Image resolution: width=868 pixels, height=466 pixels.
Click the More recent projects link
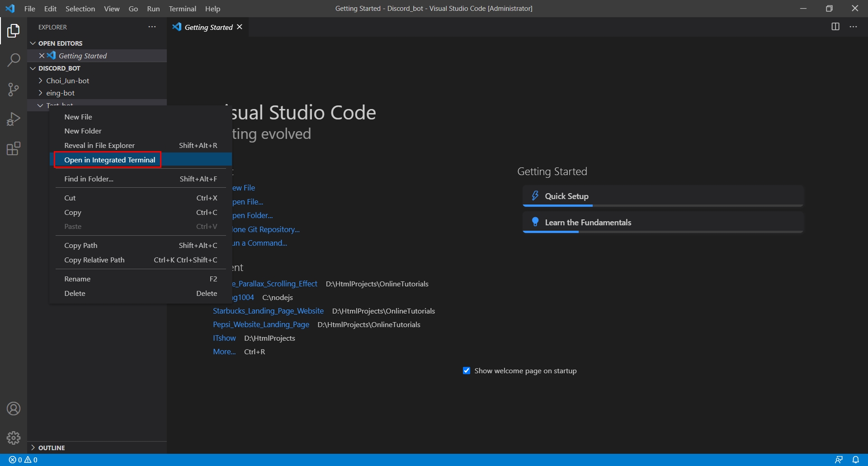tap(224, 352)
